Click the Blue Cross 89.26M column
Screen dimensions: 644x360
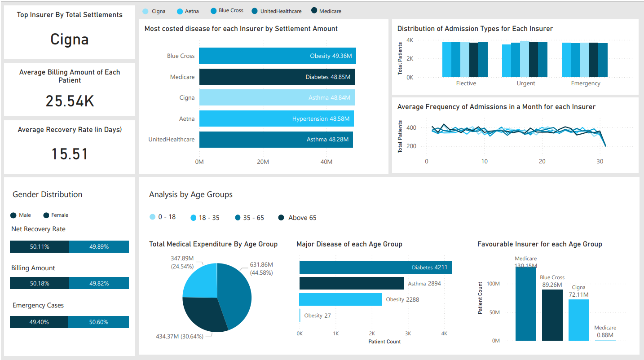tap(552, 315)
